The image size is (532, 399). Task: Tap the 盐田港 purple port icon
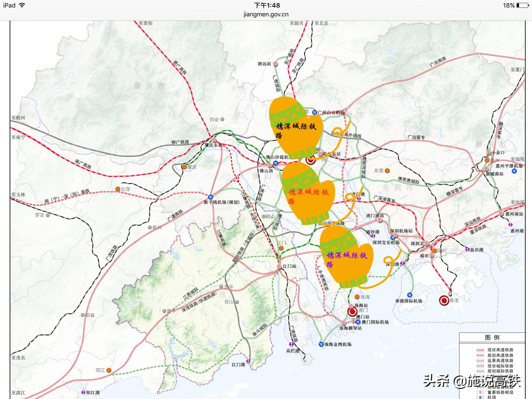point(467,250)
